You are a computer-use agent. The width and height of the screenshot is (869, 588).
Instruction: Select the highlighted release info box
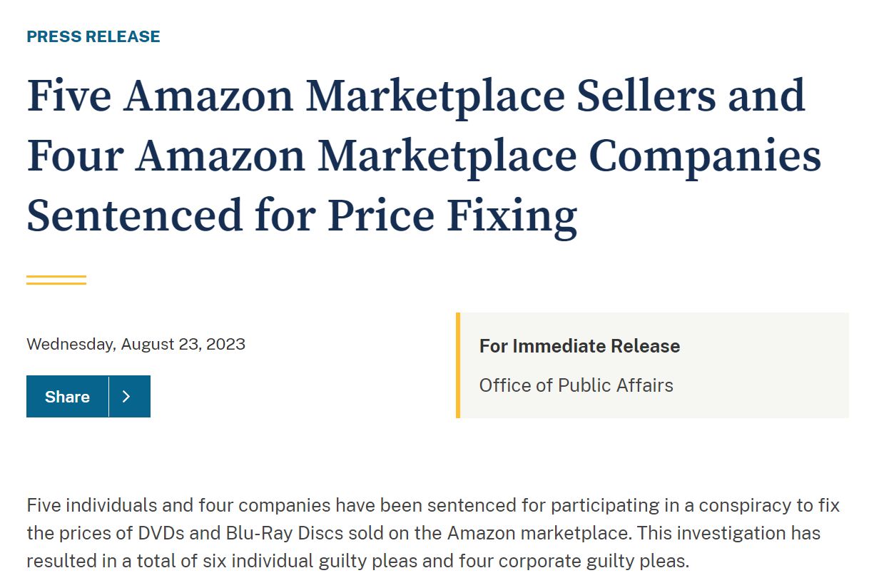pyautogui.click(x=653, y=365)
